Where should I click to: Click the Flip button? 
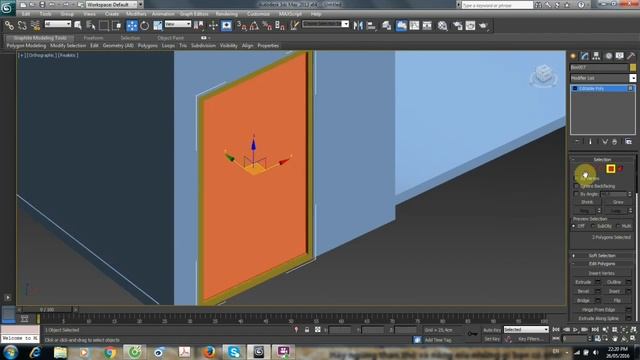pos(617,300)
